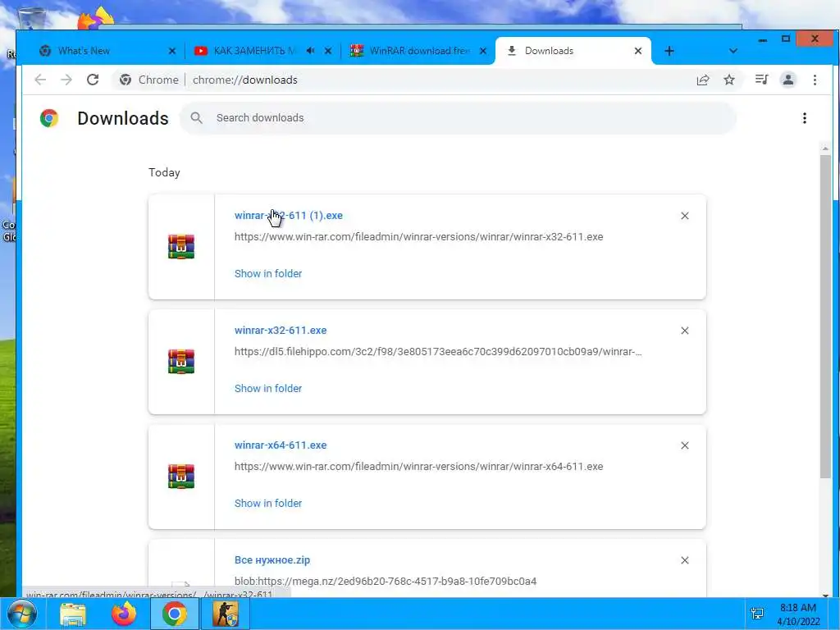Open the profile avatar menu
Image resolution: width=840 pixels, height=630 pixels.
pyautogui.click(x=788, y=80)
